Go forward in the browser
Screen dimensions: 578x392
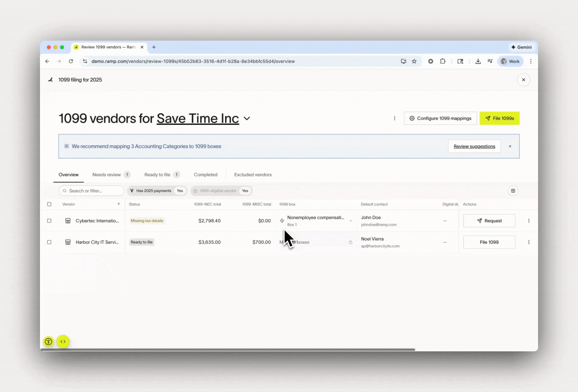[59, 61]
